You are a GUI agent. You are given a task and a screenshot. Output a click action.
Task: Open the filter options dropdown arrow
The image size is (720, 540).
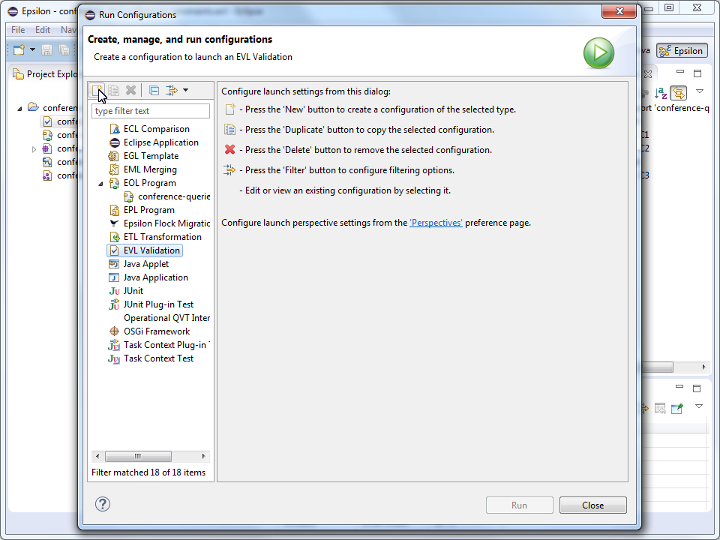coord(185,91)
